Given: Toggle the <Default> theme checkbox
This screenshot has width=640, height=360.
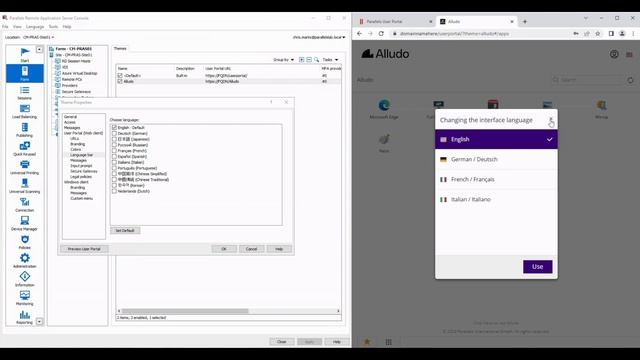Looking at the screenshot, I should point(120,76).
